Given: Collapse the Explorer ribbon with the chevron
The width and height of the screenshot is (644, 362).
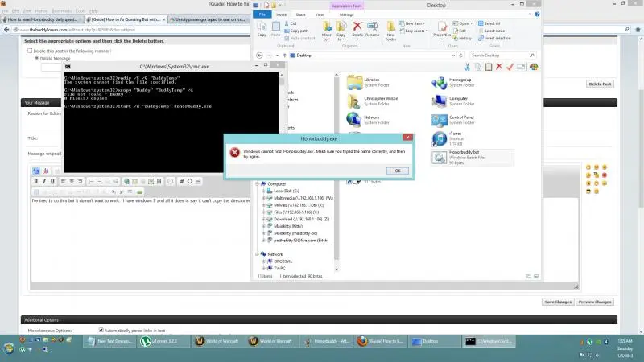Looking at the screenshot, I should pyautogui.click(x=530, y=14).
